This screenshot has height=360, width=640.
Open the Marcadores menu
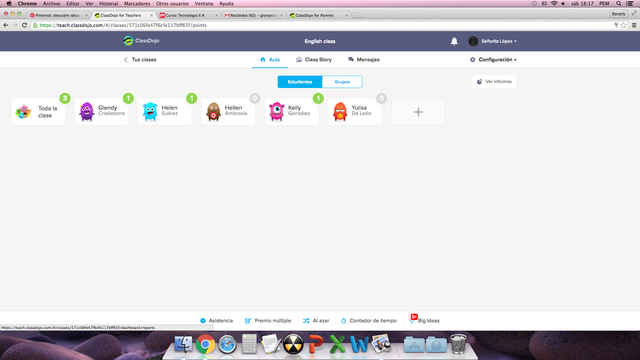pyautogui.click(x=137, y=3)
